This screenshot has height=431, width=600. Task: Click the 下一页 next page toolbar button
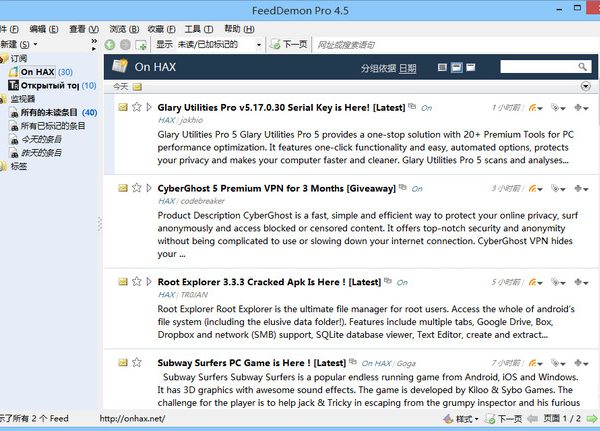[290, 45]
